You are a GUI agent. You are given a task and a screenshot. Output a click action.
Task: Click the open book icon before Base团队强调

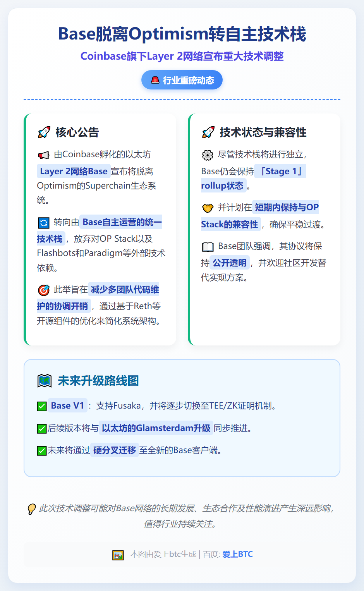pos(208,247)
